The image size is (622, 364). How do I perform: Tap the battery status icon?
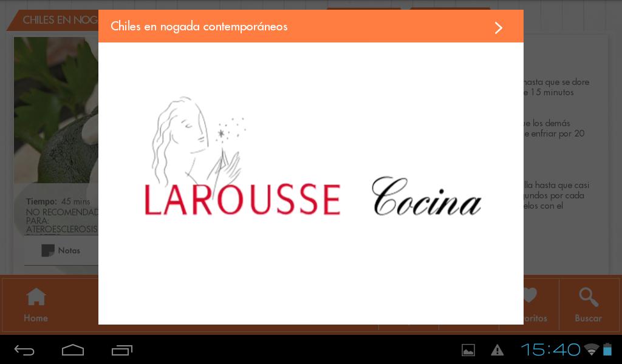(x=607, y=349)
